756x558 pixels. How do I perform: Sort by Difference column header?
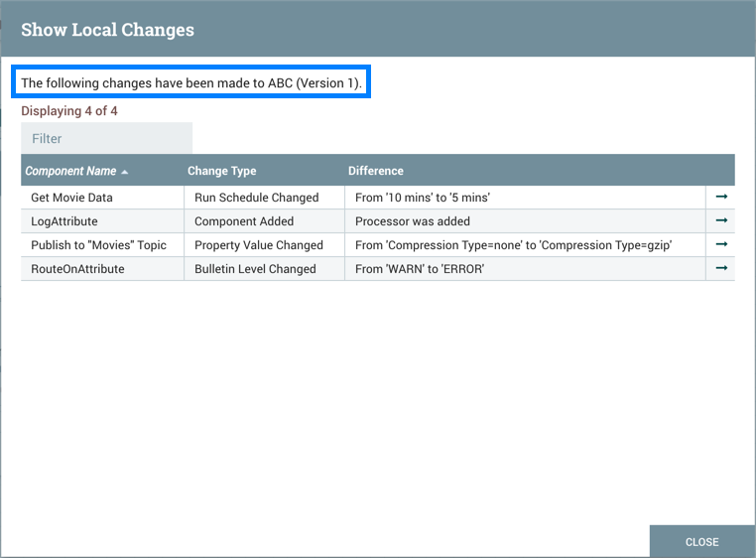pyautogui.click(x=376, y=171)
